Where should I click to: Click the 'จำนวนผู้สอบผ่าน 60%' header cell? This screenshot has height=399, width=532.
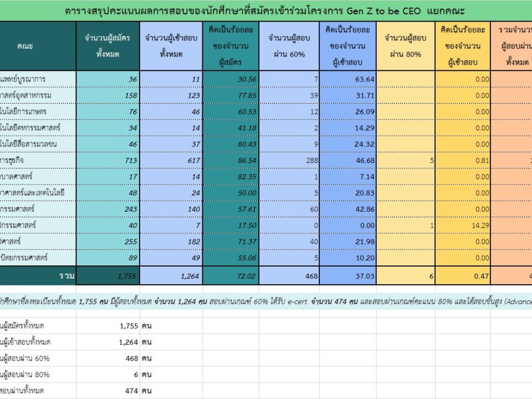289,46
